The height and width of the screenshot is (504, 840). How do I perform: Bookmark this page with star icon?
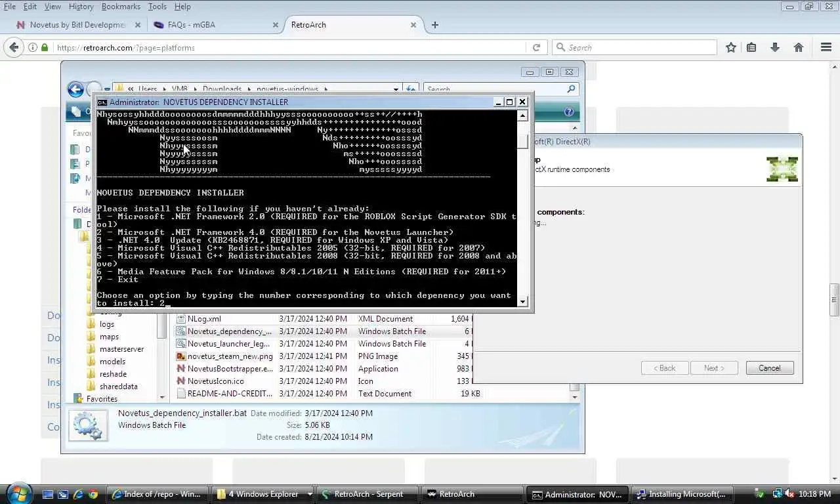(x=730, y=47)
